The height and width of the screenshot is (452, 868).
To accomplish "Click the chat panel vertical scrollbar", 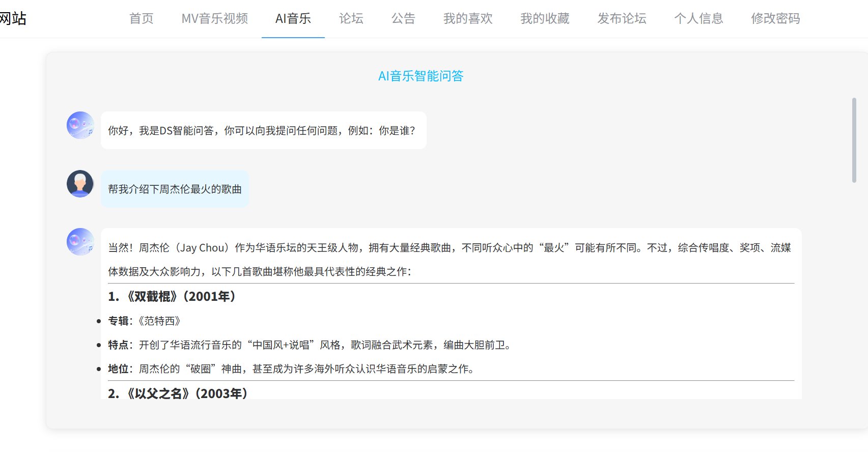I will point(854,140).
